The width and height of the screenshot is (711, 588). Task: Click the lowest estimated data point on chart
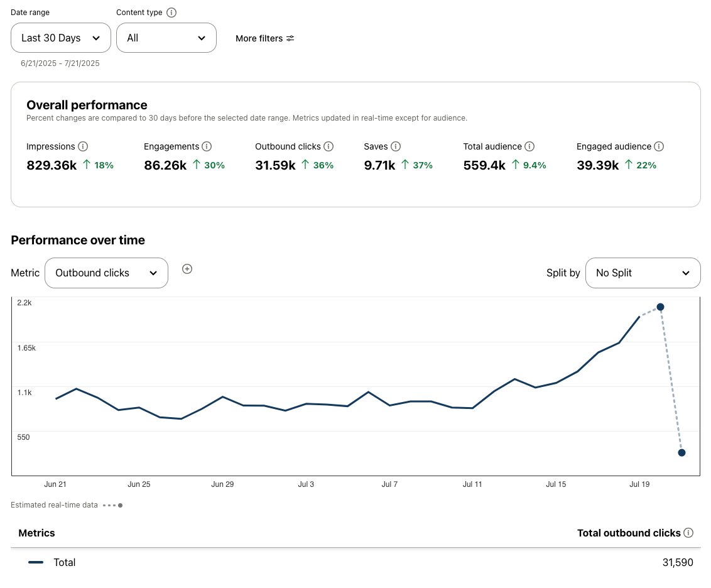tap(681, 452)
